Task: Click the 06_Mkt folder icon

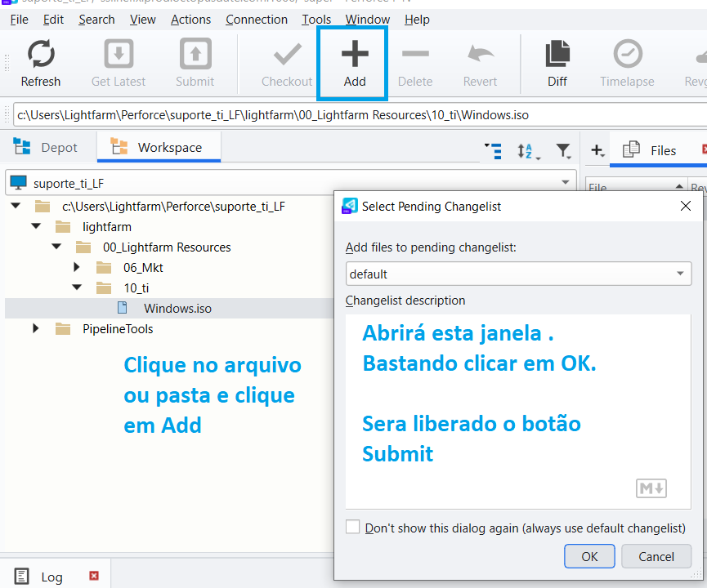Action: [x=104, y=268]
